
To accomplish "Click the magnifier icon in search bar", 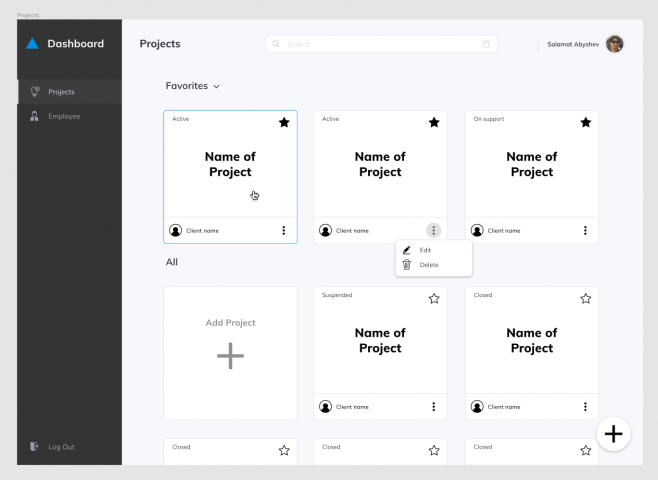I will pos(276,44).
